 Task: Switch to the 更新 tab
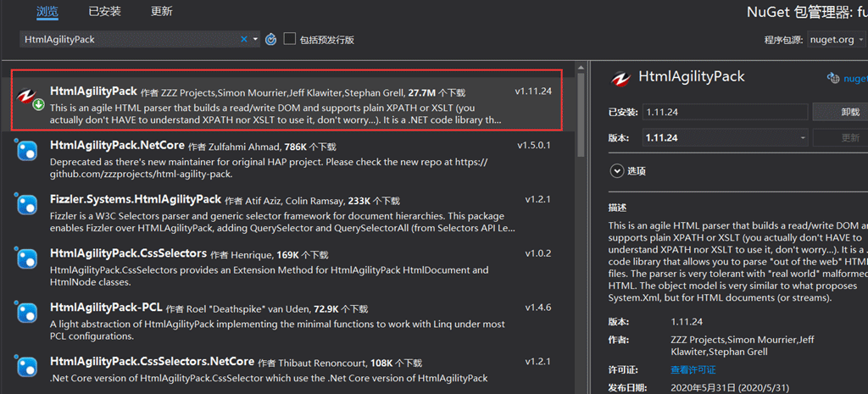click(161, 12)
